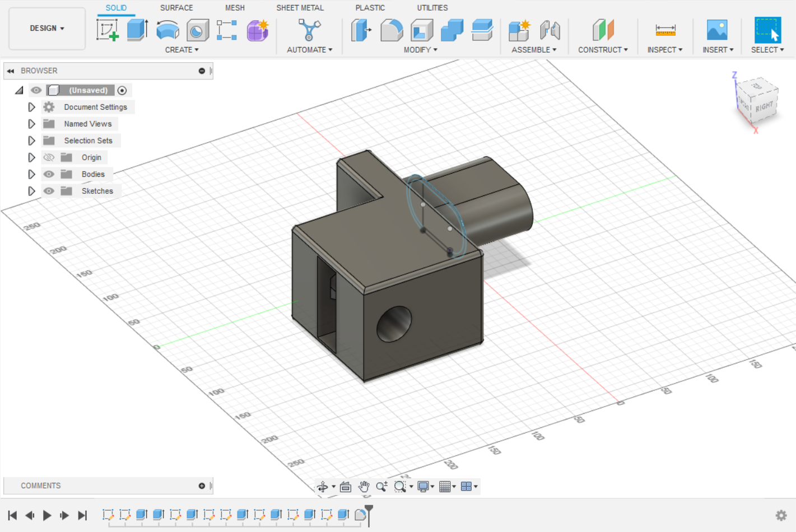Open the Sheet Metal tab
Viewport: 796px width, 532px height.
click(x=300, y=8)
